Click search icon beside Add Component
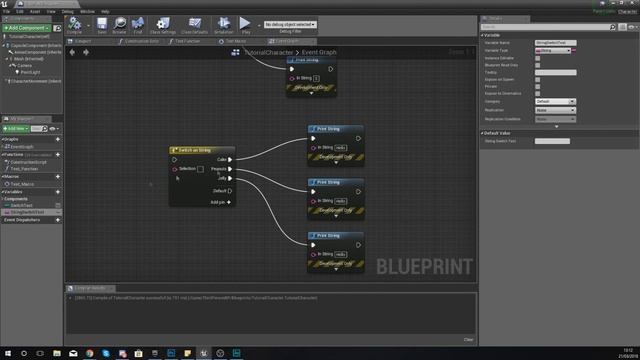 [58, 28]
